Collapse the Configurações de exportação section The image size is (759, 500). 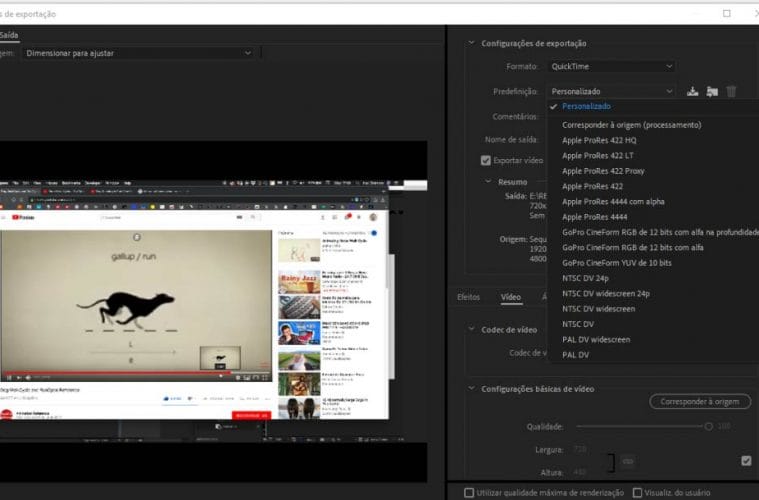click(472, 44)
